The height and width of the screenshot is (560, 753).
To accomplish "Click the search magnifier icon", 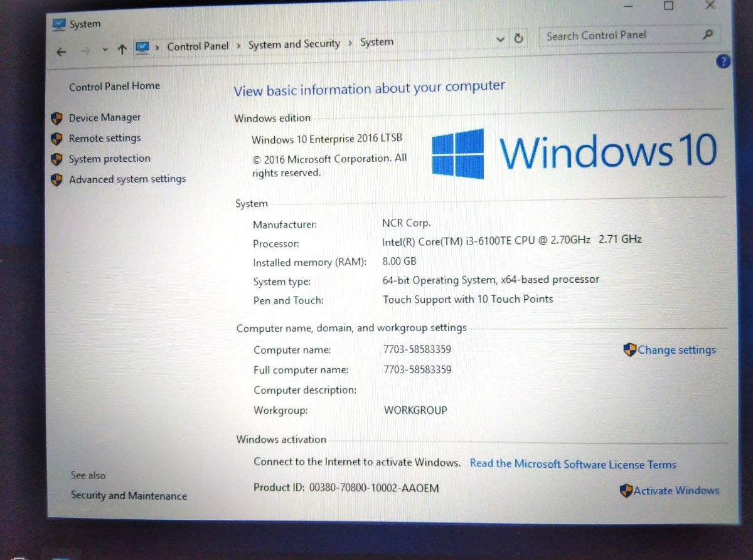I will (x=708, y=34).
